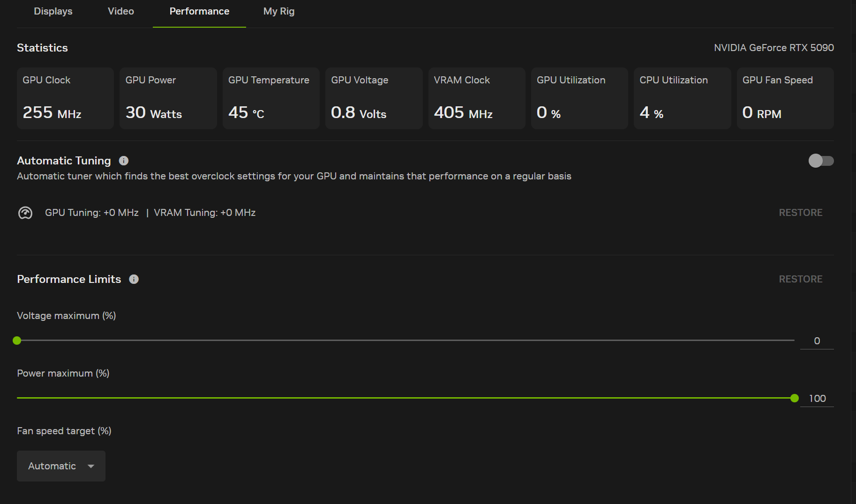Click the GPU Fan Speed statistic card

tap(785, 98)
